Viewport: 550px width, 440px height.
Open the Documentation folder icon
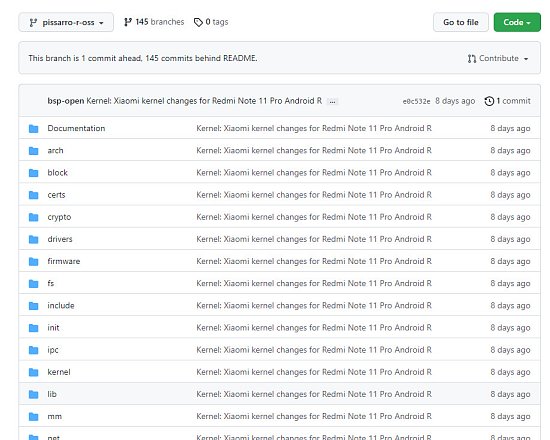coord(34,129)
